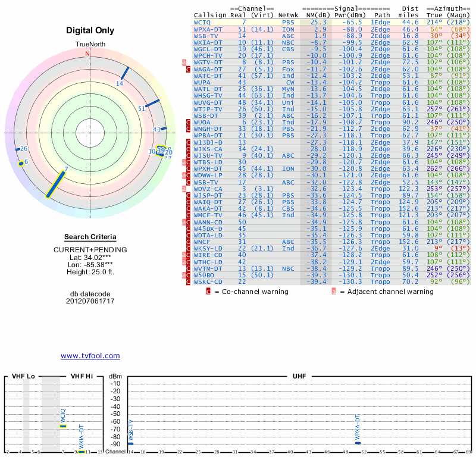Viewport: 476px width, 457px height.
Task: Click the channel 6 marker on radar
Action: click(x=21, y=162)
